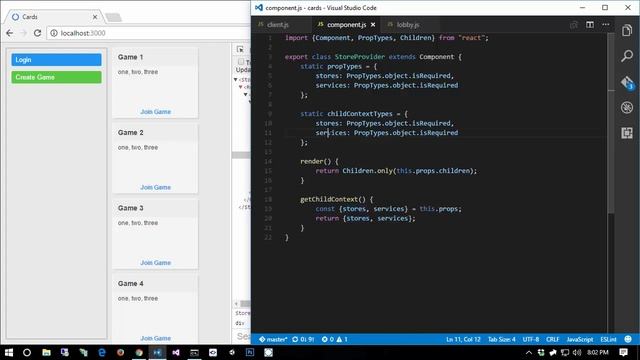640x360 pixels.
Task: Collapse the top-level StoreProvider node in devtools
Action: pos(236,80)
